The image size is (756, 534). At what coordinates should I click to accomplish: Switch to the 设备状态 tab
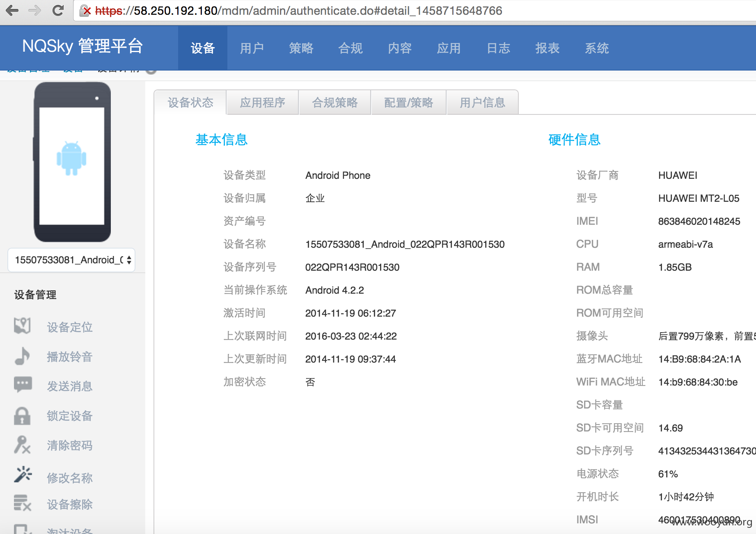click(x=190, y=103)
